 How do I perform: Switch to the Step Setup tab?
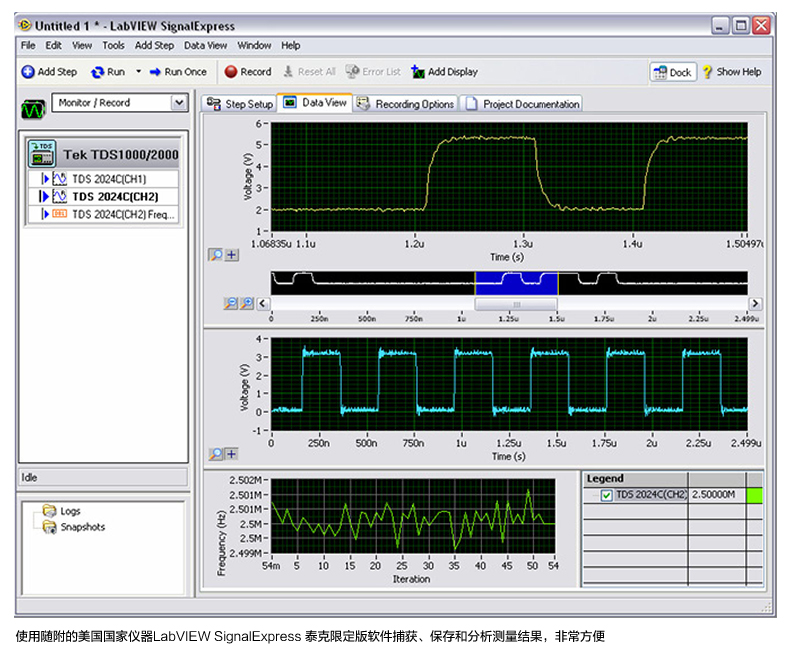239,104
